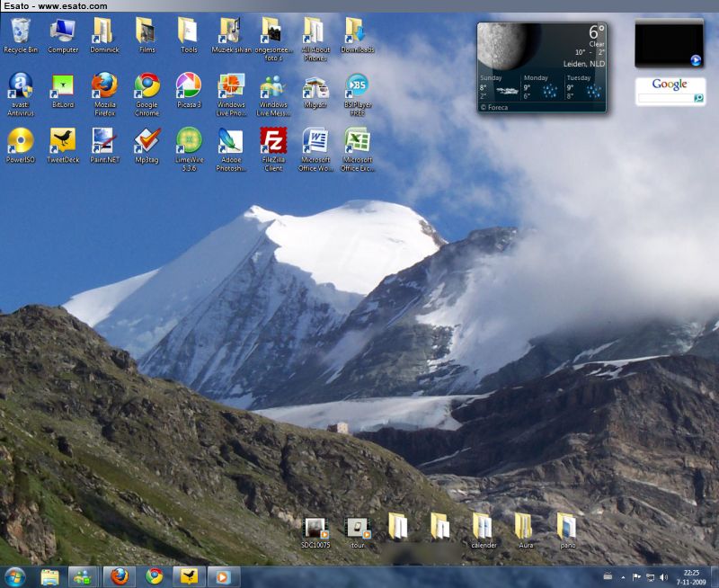
Task: Open Windows Media Player from taskbar
Action: [x=223, y=577]
